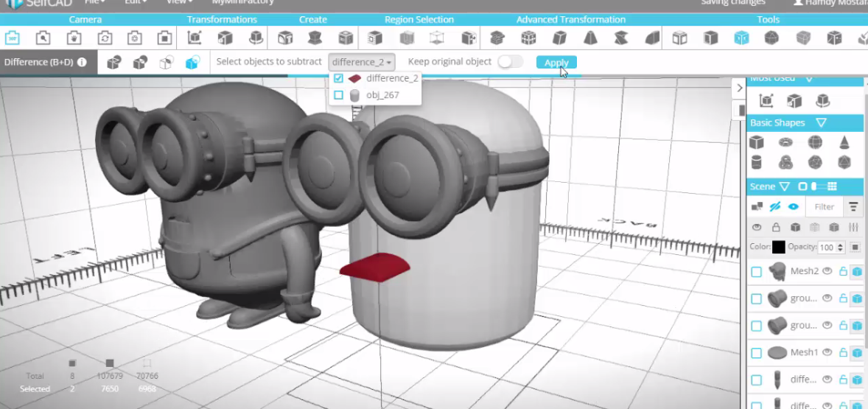
Task: Open the stacked layers icon in Advanced Transformation
Action: tap(497, 38)
